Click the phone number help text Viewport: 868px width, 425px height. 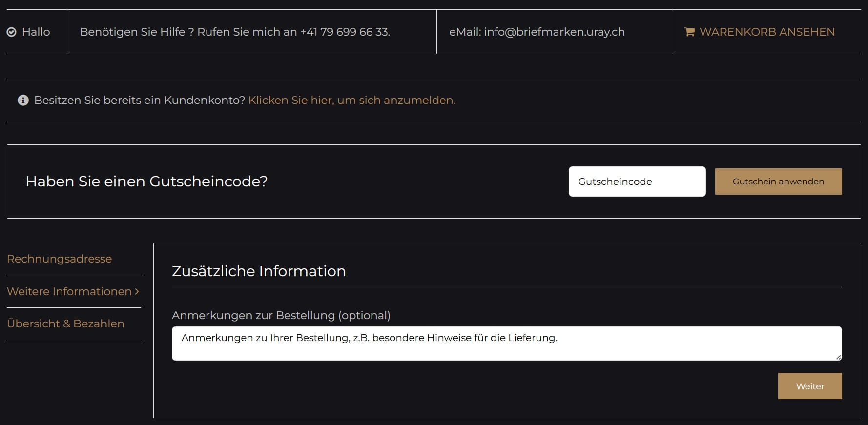pos(235,32)
